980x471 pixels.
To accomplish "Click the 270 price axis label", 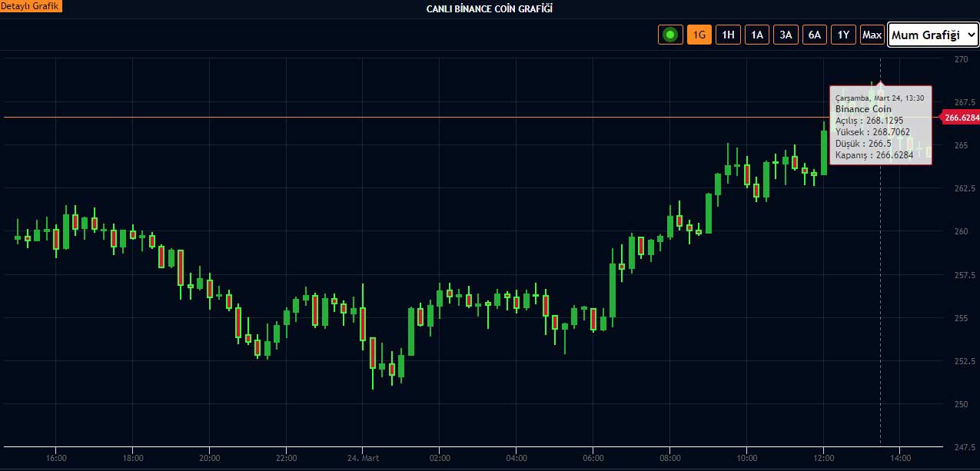I will [x=961, y=58].
